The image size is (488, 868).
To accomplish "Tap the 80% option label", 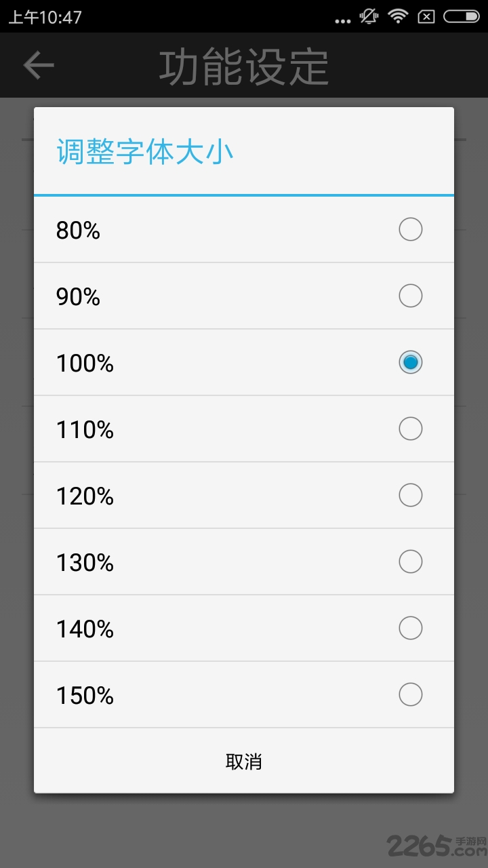I will 78,231.
